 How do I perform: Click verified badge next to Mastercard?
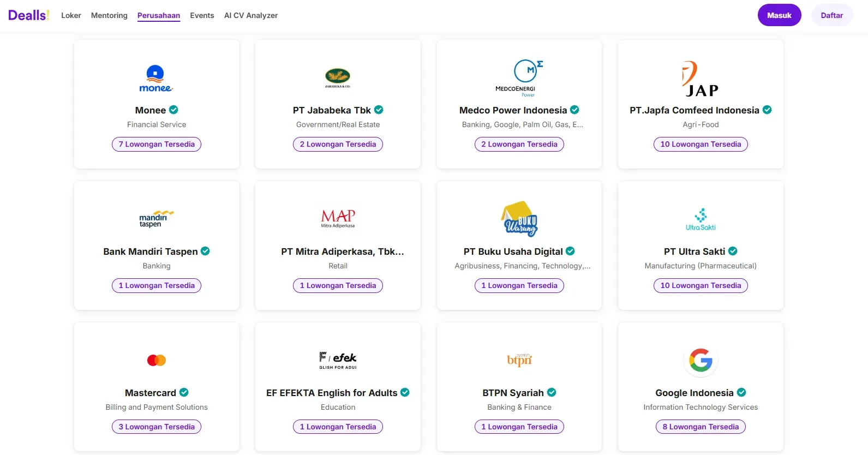[184, 392]
